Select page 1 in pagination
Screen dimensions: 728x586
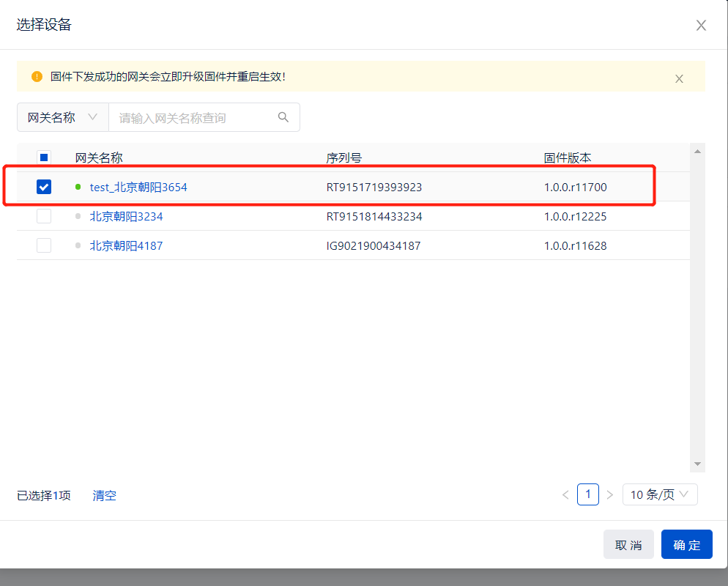(x=587, y=495)
